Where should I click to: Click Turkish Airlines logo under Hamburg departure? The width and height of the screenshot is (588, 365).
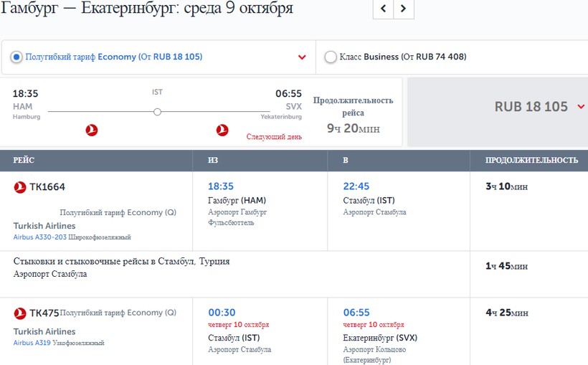point(91,130)
